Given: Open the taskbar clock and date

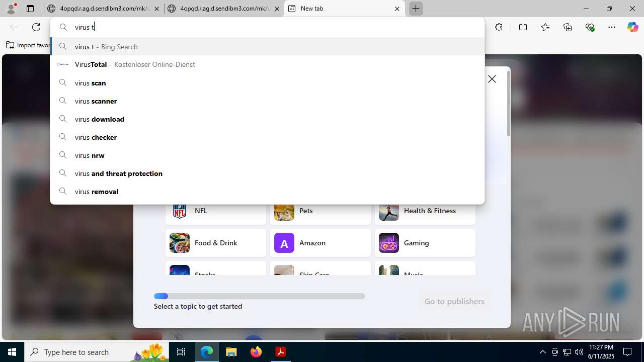Looking at the screenshot, I should tap(601, 352).
